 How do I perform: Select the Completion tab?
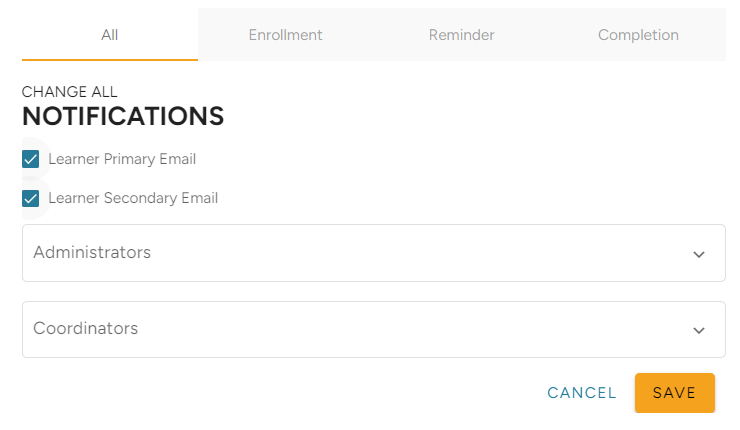coord(638,35)
